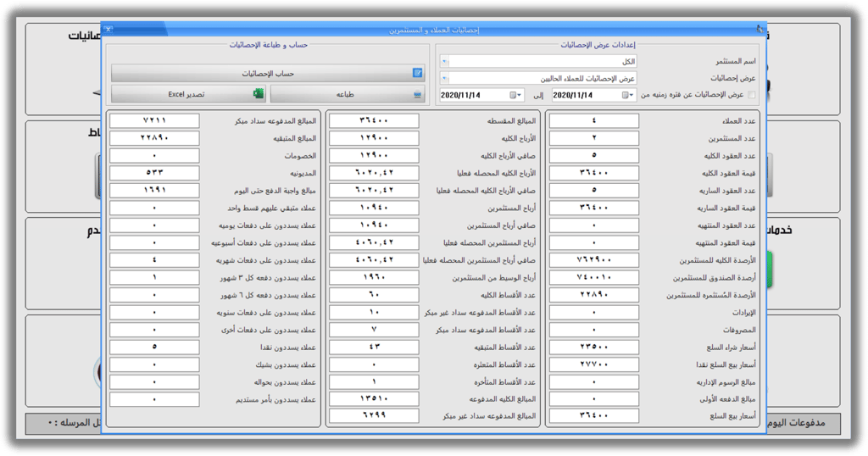This screenshot has width=868, height=456.
Task: Select the الخصومات value field
Action: (x=154, y=155)
